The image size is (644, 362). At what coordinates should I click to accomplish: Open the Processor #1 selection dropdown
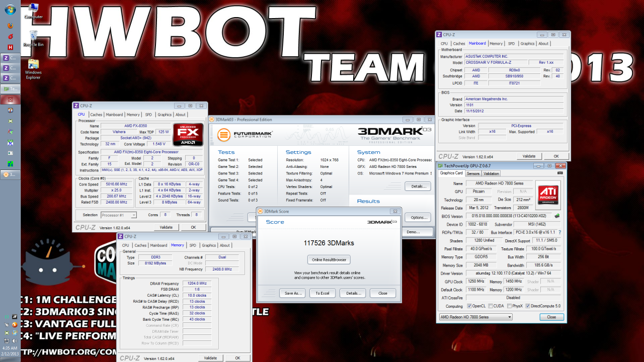pos(119,215)
